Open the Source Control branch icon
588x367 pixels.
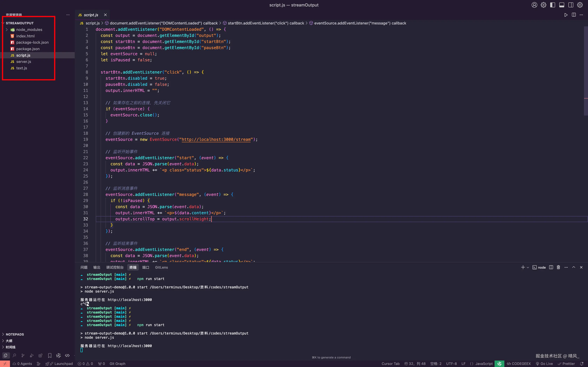(x=23, y=356)
